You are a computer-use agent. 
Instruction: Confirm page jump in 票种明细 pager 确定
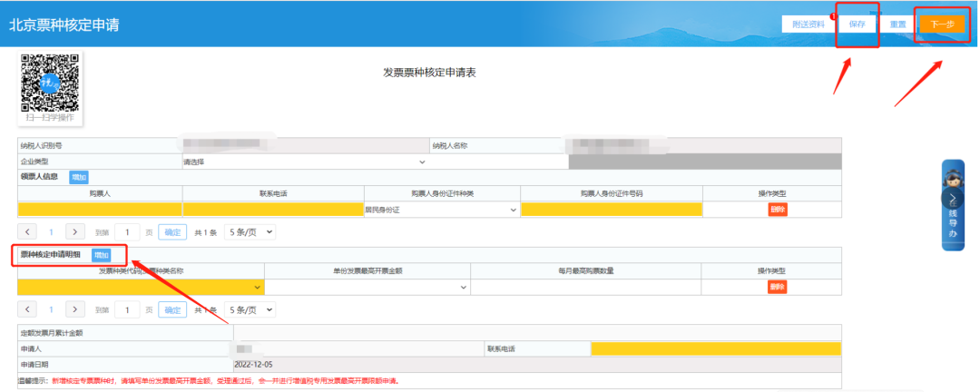172,309
